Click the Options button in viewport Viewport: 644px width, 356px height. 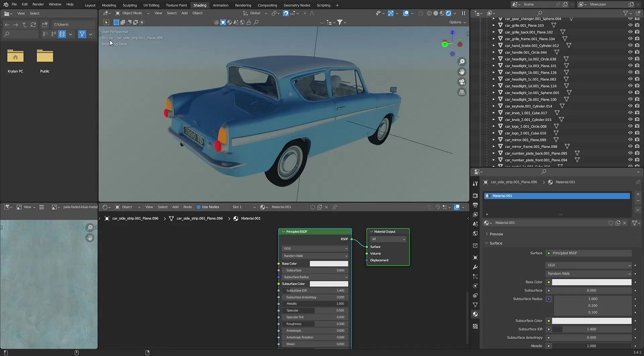click(457, 22)
